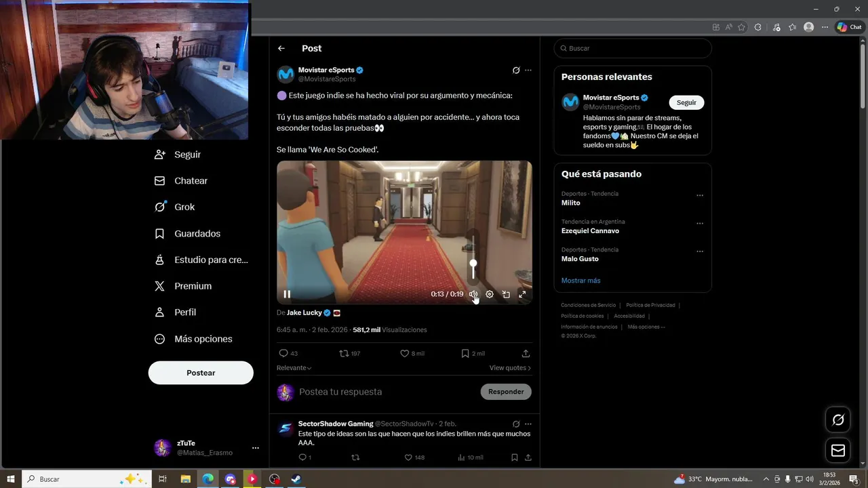Open Guardados in the sidebar
Viewport: 868px width, 488px height.
click(x=188, y=234)
